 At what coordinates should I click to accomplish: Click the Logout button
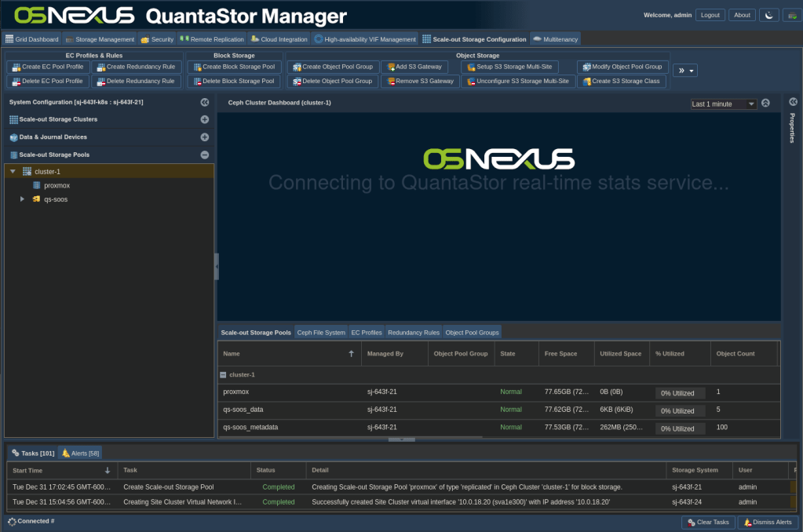coord(710,15)
